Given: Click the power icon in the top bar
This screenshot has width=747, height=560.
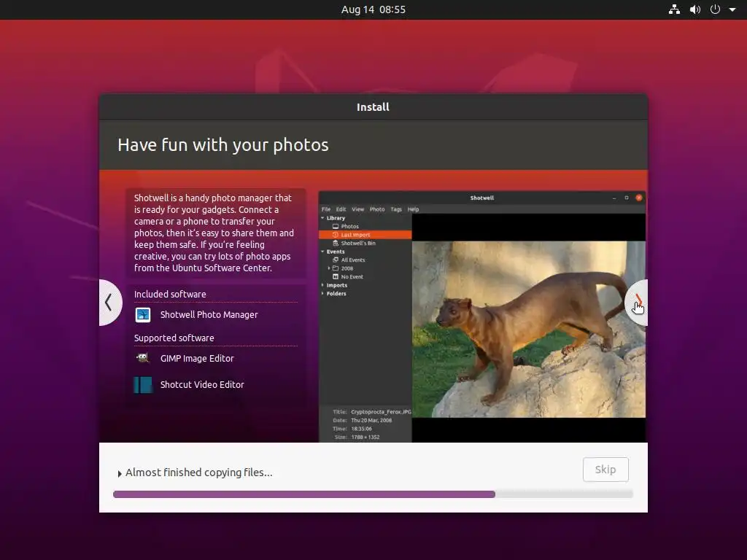Looking at the screenshot, I should click(715, 9).
